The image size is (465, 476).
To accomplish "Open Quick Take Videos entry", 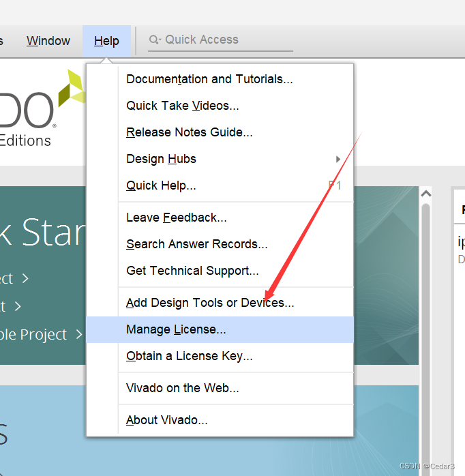I will 220,106.
